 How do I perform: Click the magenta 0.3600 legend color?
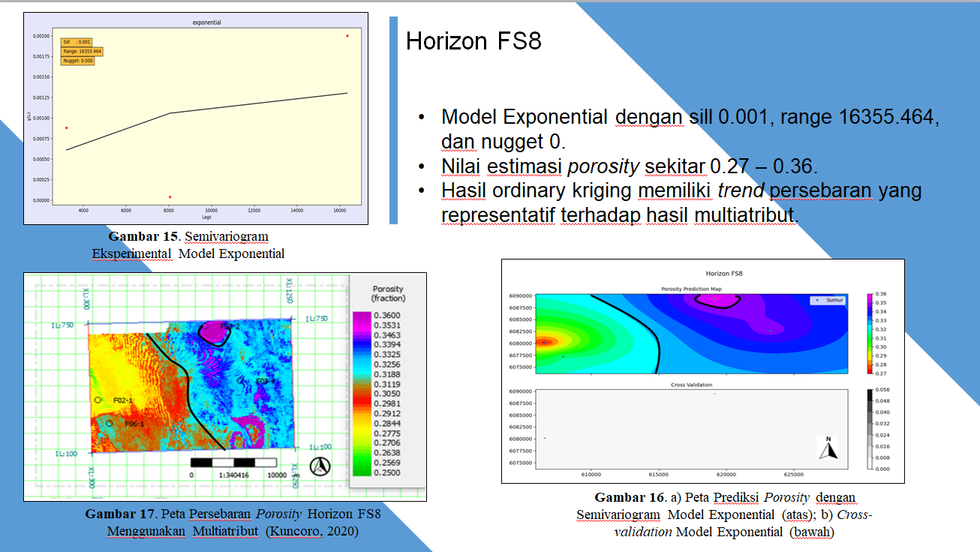[x=362, y=316]
